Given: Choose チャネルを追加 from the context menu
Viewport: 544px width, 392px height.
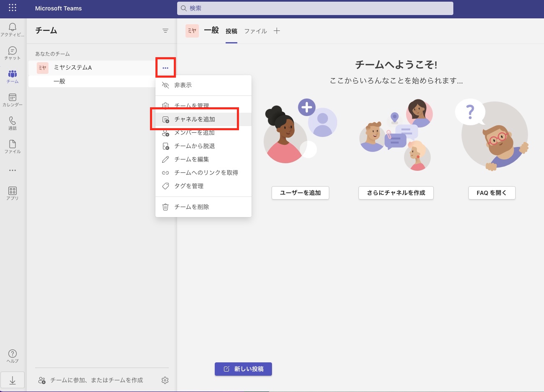Looking at the screenshot, I should coord(203,119).
